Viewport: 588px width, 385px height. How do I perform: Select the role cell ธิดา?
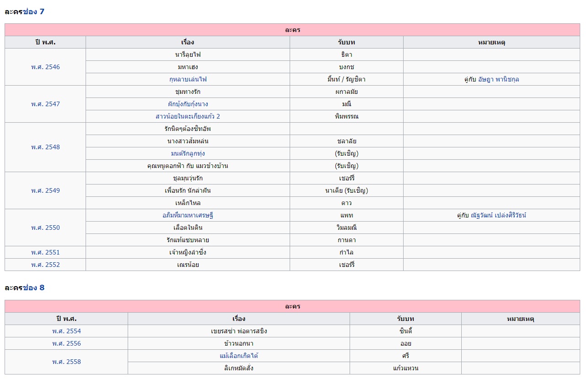[x=346, y=54]
